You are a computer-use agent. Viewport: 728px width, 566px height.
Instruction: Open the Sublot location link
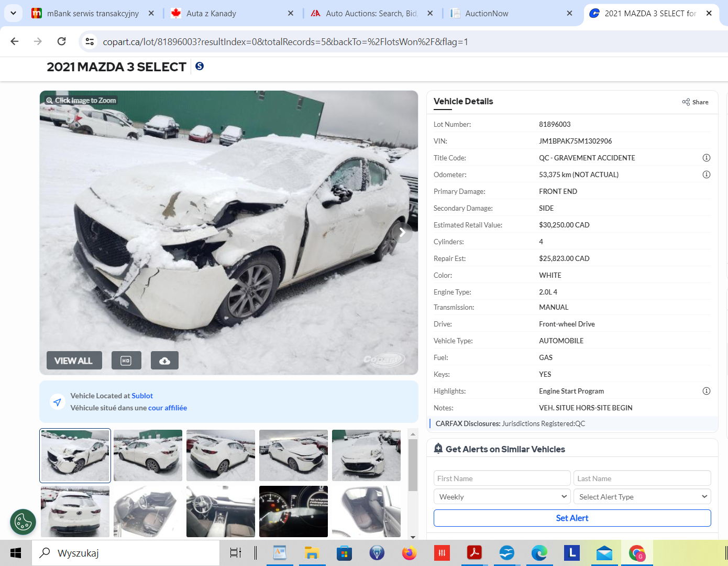click(x=142, y=396)
